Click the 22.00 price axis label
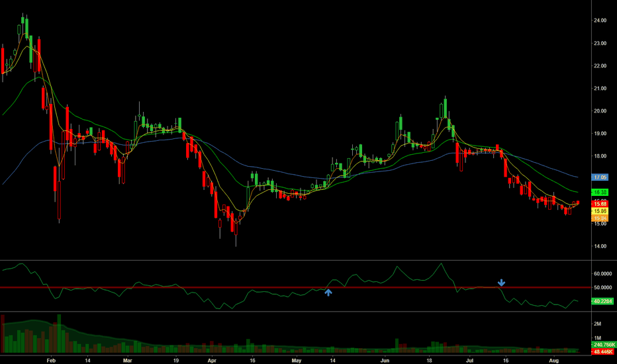617x364 pixels. tap(600, 66)
